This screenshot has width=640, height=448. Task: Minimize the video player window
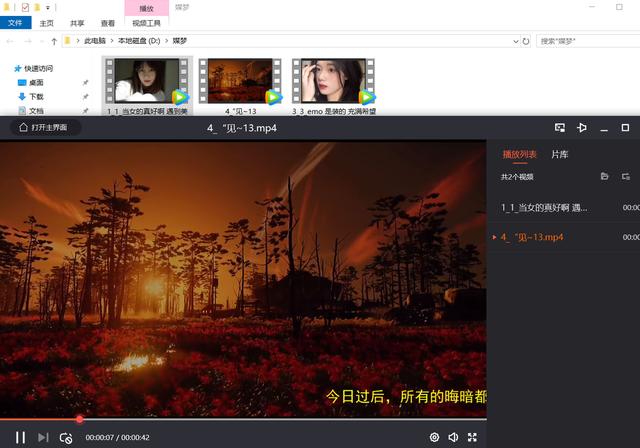click(x=604, y=128)
